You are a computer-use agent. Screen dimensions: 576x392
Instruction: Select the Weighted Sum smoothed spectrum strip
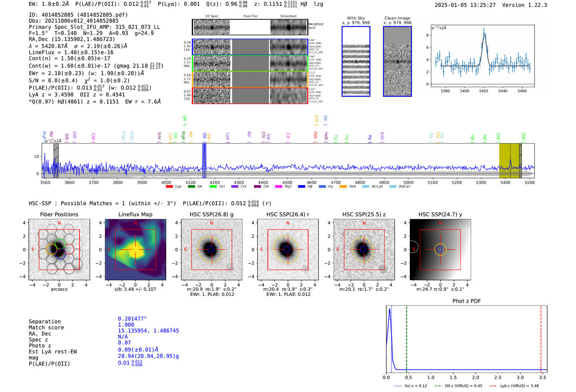(289, 27)
